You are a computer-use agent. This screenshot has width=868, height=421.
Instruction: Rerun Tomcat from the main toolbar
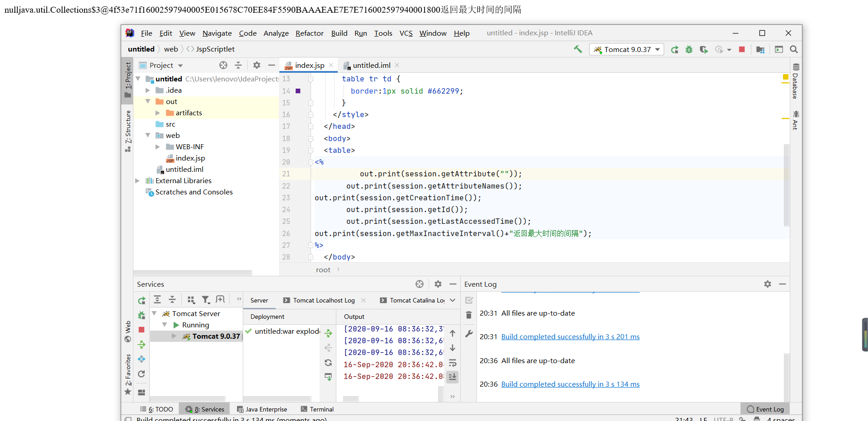[675, 49]
